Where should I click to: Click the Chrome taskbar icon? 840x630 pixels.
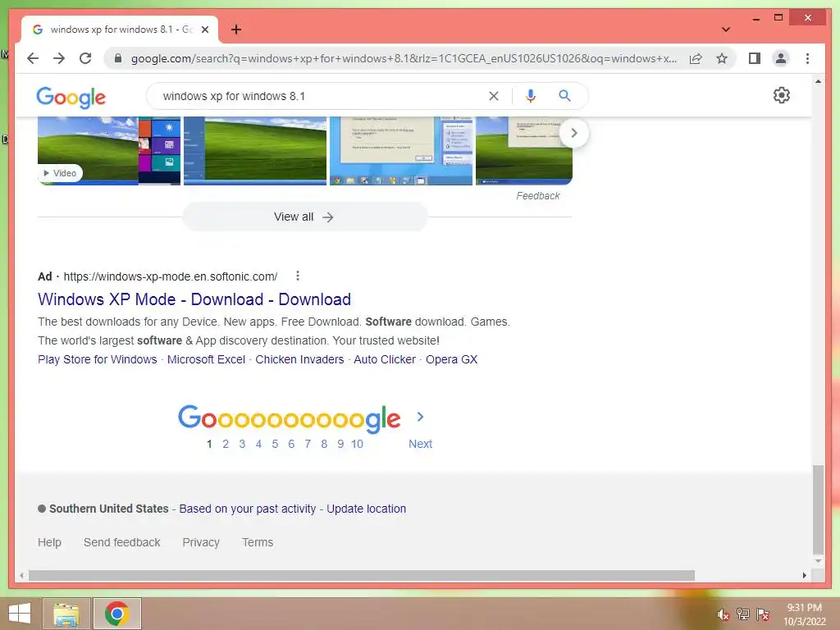(x=116, y=614)
